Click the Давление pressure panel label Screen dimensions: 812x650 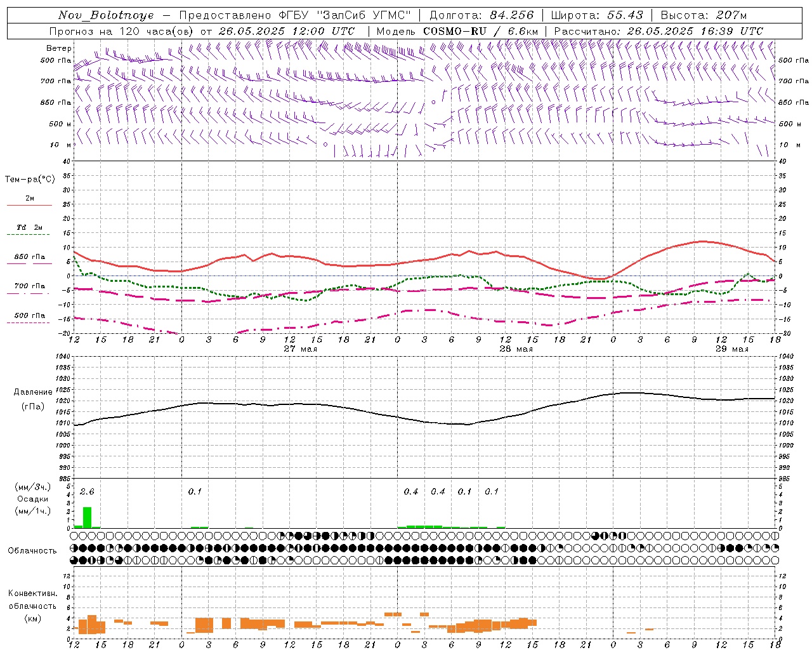(x=32, y=392)
